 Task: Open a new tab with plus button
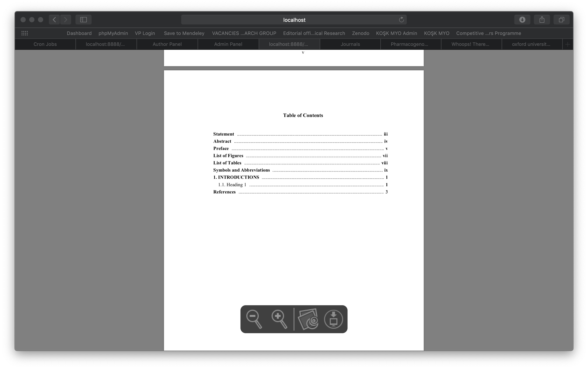[567, 44]
